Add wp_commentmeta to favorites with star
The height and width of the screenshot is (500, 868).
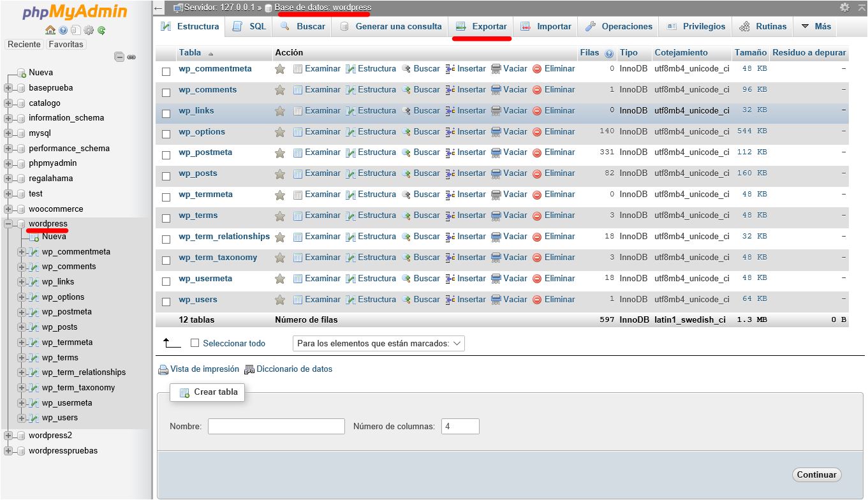click(279, 69)
